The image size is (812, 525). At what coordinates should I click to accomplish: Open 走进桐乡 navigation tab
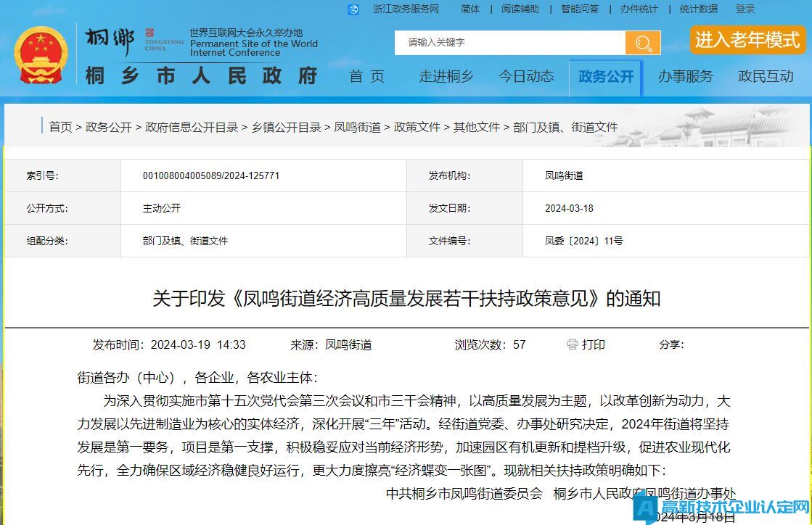(x=446, y=77)
